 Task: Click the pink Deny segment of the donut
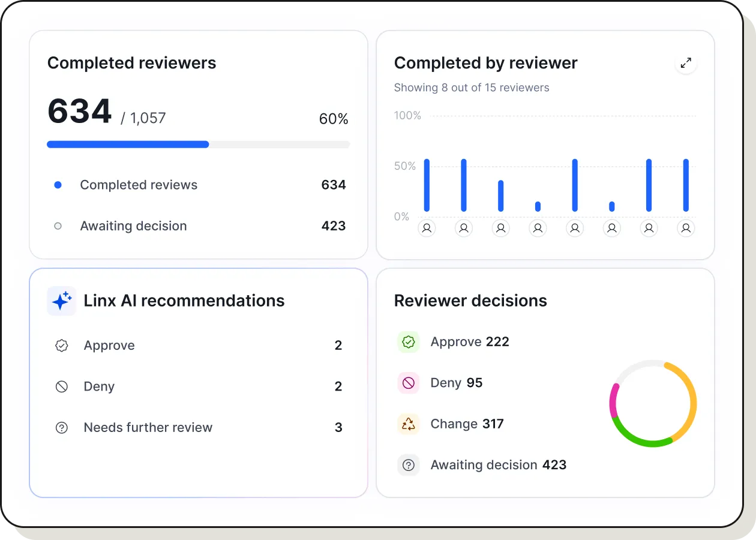(614, 400)
